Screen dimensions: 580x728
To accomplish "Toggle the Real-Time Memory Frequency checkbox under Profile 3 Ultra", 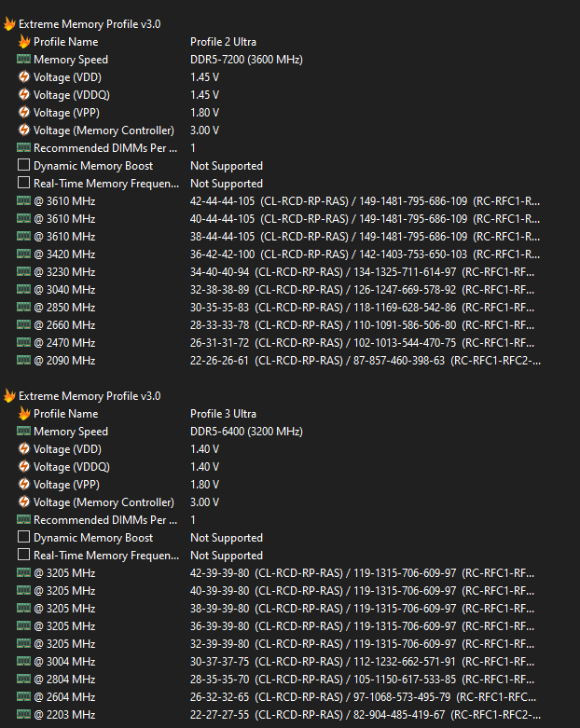I will point(23,555).
